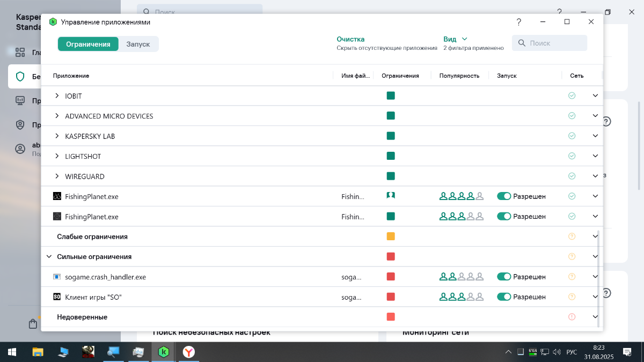
Task: Open the shopping bag icon in Kaspersky sidebar
Action: coord(33,324)
